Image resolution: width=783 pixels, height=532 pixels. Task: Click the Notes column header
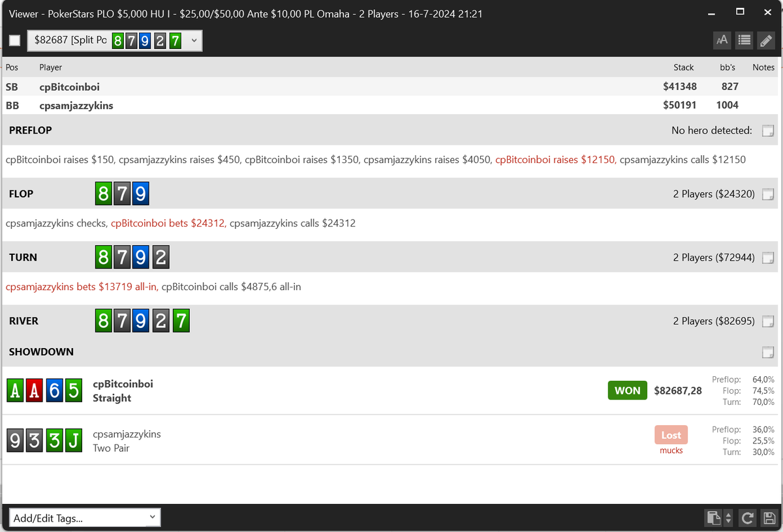click(763, 67)
